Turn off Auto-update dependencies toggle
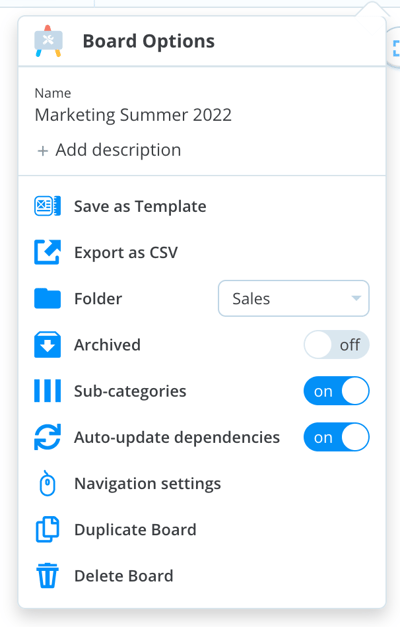The image size is (400, 627). (336, 437)
